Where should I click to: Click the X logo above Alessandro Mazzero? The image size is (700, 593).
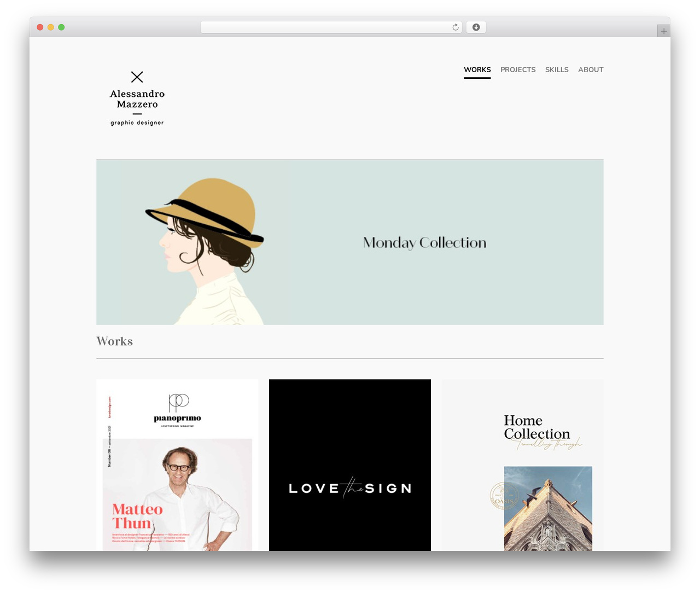click(137, 77)
